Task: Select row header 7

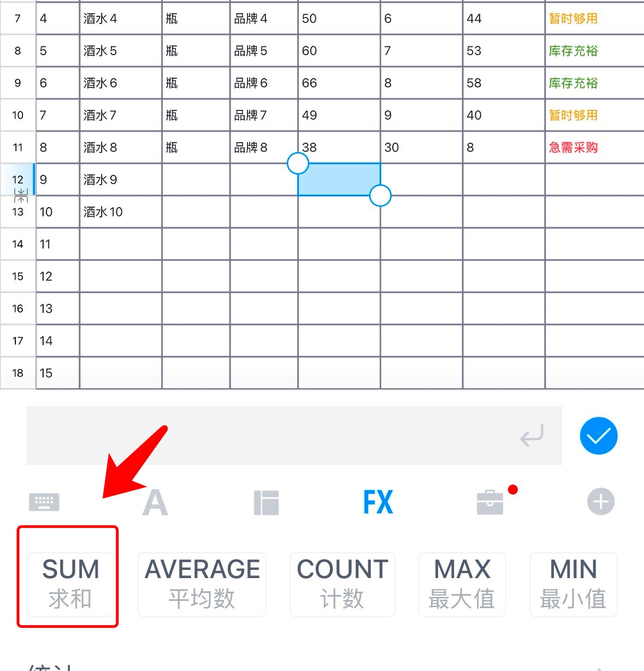Action: tap(17, 19)
